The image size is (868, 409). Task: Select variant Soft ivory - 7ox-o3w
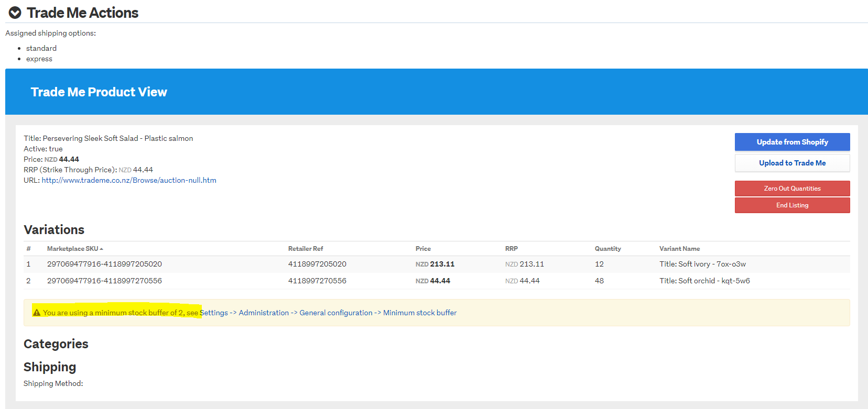click(702, 264)
